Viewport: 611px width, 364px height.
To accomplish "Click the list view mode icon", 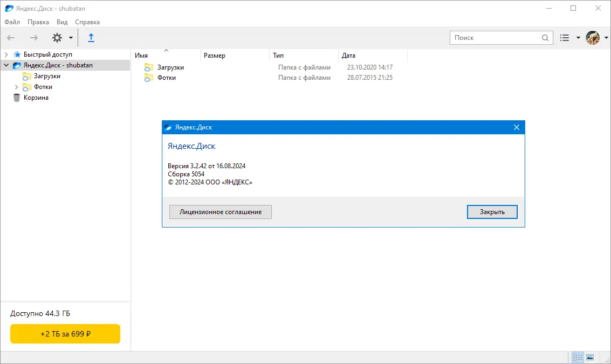I will 565,38.
